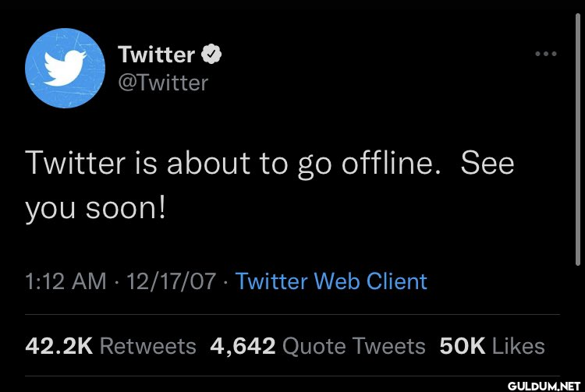Click the Retweets label
This screenshot has height=392, width=585.
[147, 346]
